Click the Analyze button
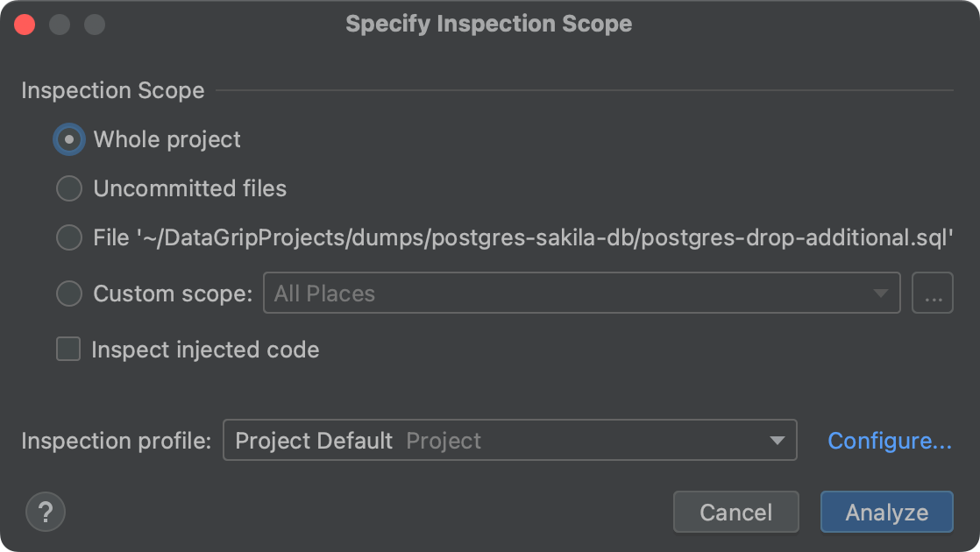 pyautogui.click(x=886, y=512)
